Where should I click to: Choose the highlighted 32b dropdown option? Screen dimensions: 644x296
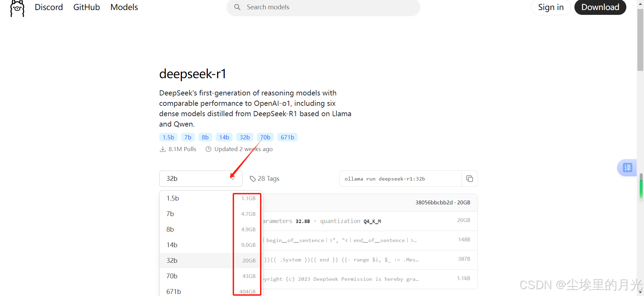click(211, 261)
